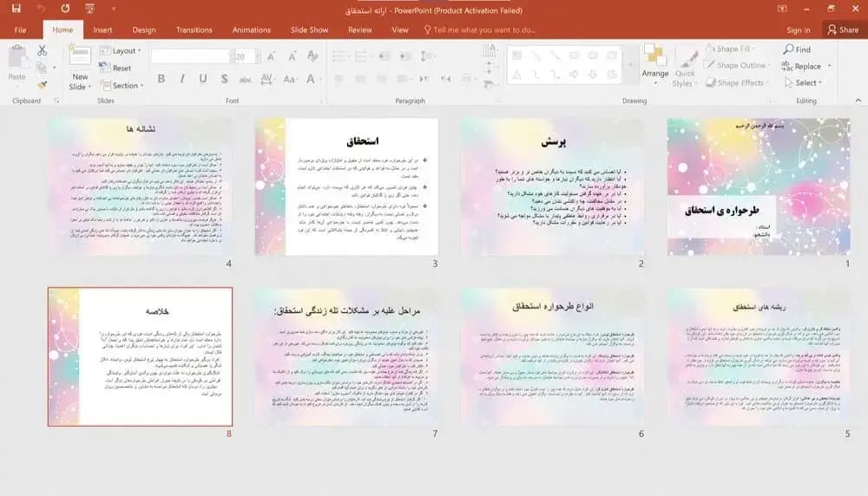This screenshot has height=496, width=868.
Task: Click the Cut scissors icon
Action: pos(42,50)
